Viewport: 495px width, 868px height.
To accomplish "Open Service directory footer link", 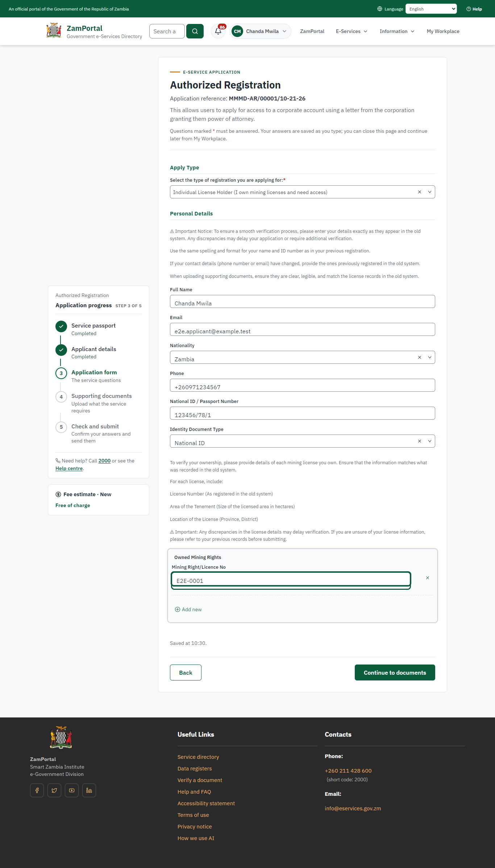I will click(198, 757).
